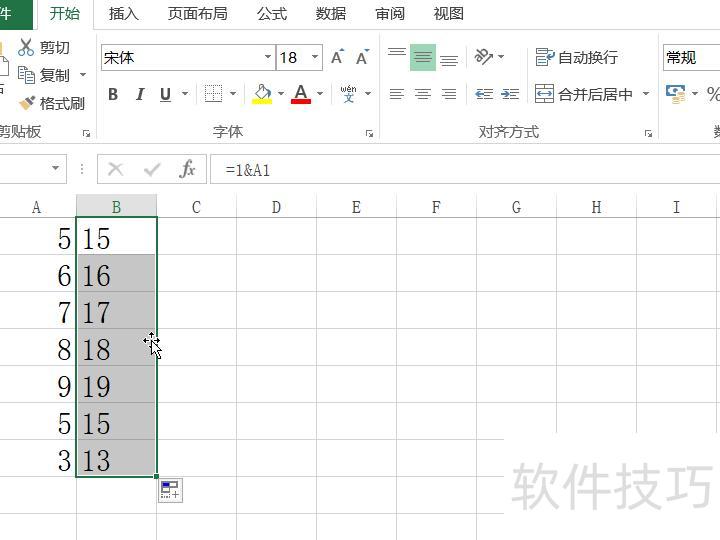The width and height of the screenshot is (720, 540).
Task: Decrease font size with smaller A icon
Action: (x=362, y=57)
